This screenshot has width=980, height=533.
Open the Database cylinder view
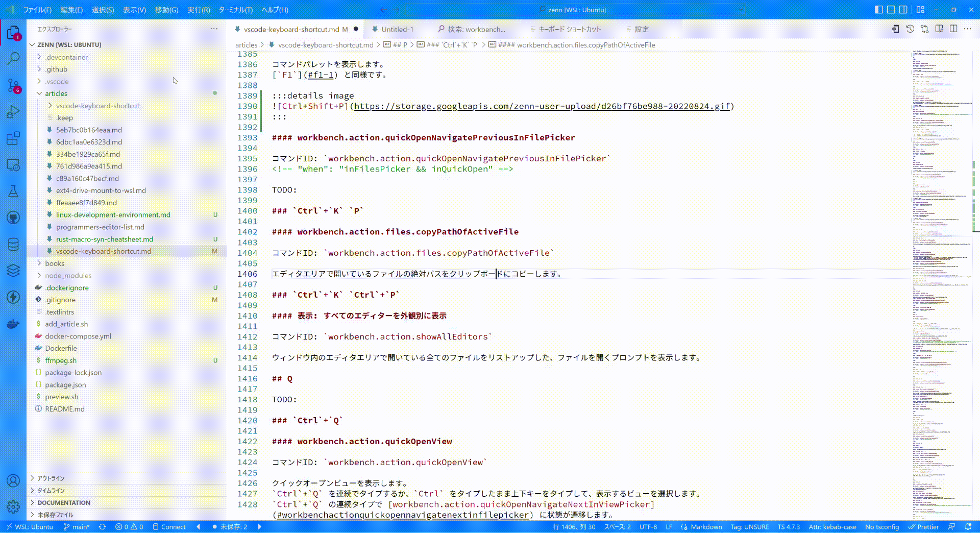(13, 245)
